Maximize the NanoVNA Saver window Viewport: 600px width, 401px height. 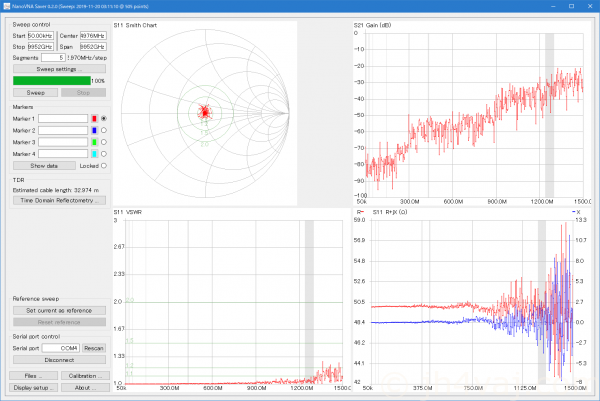click(x=571, y=6)
